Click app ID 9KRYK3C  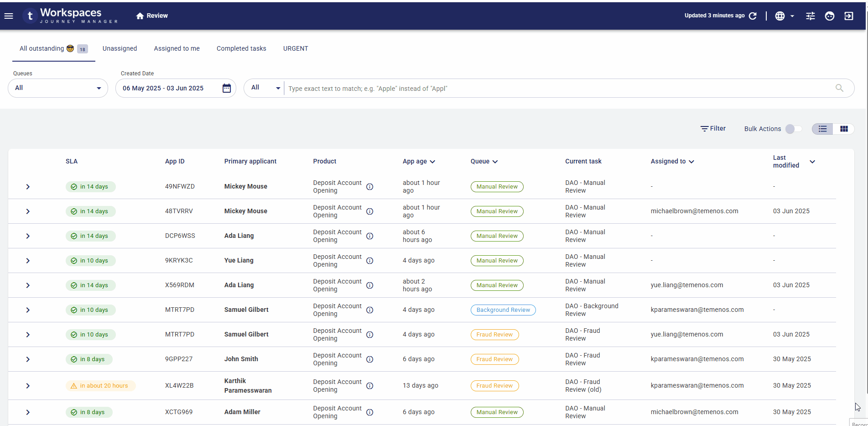pos(179,261)
